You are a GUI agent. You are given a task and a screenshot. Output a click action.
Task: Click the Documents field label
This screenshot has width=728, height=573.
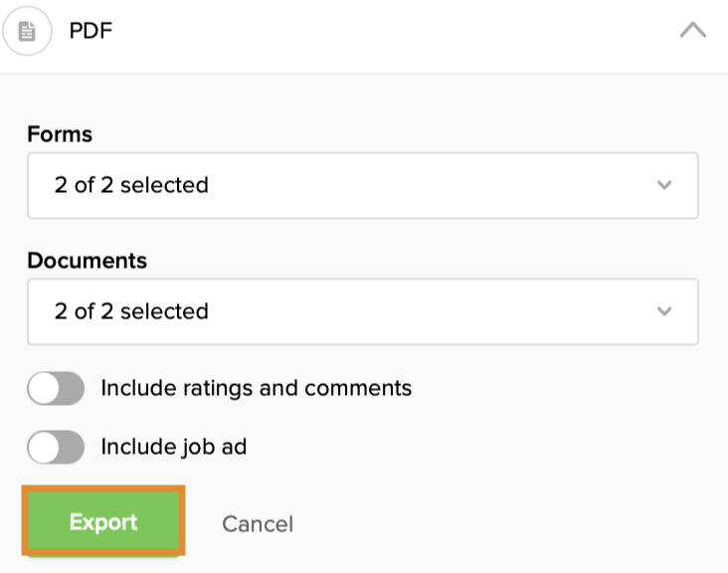point(87,261)
